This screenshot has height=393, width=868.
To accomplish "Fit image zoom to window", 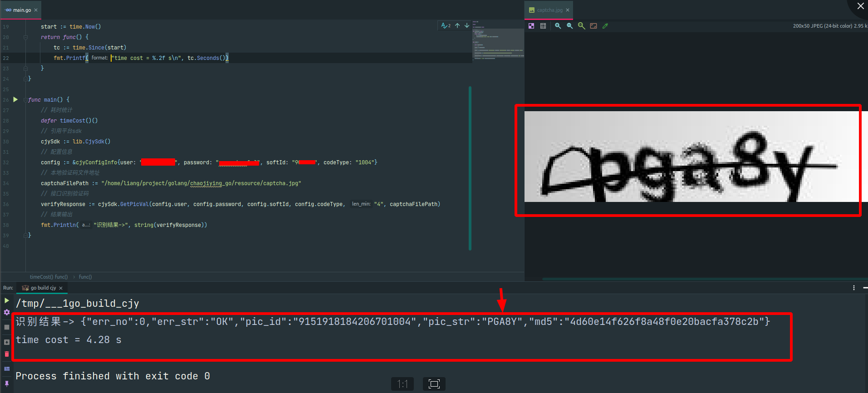I will point(593,26).
